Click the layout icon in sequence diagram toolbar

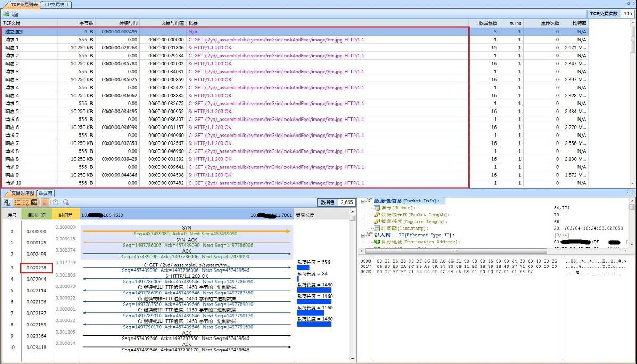(x=7, y=202)
